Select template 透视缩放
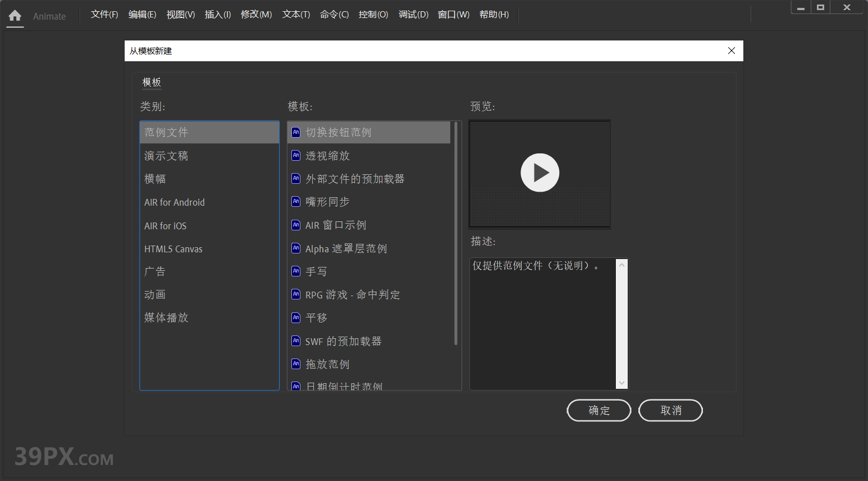The image size is (868, 481). (369, 156)
